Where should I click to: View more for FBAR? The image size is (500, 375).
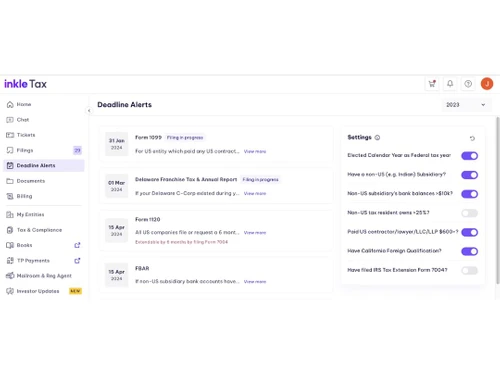[255, 282]
